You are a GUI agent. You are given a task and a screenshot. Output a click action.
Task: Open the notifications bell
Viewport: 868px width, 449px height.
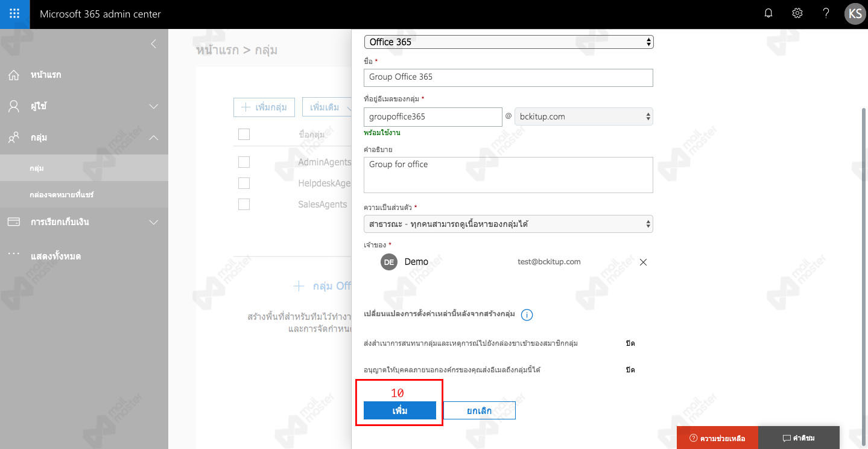(768, 13)
